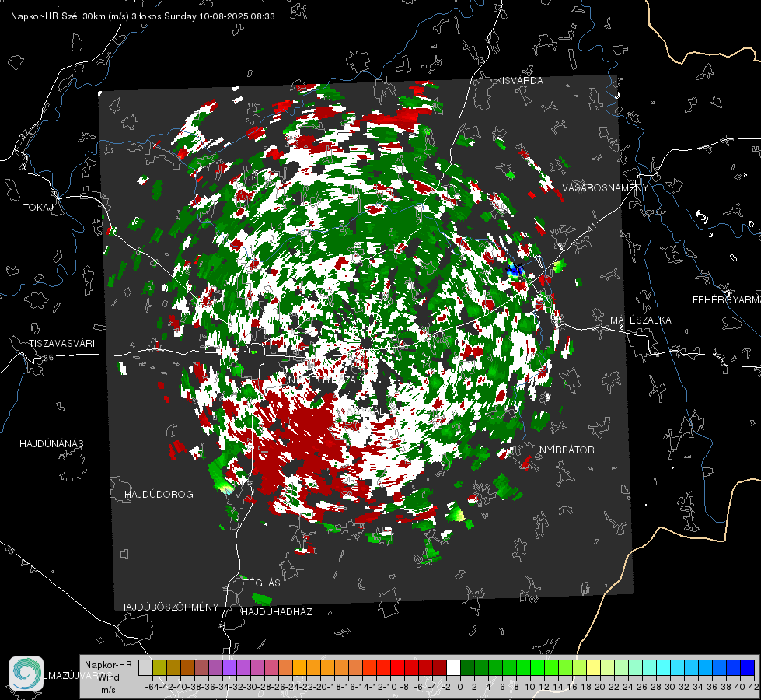Click the 0 legend value
Screen dimensions: 761x700
click(460, 687)
